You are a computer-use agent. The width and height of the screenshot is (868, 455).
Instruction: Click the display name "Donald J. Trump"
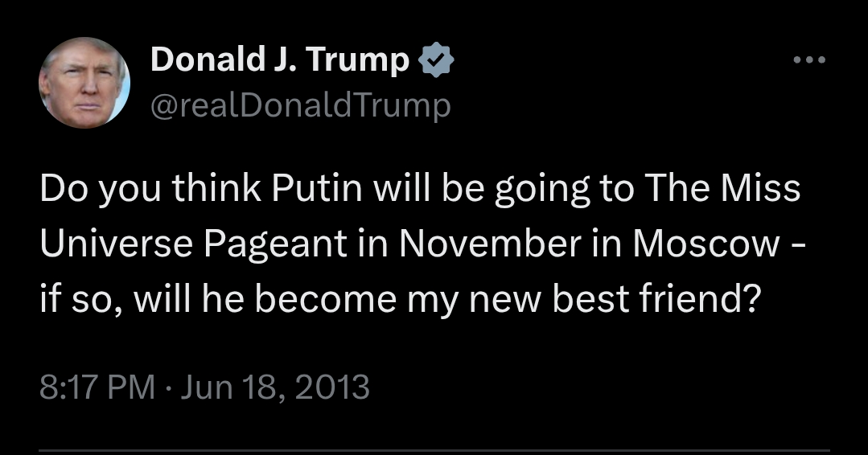280,59
